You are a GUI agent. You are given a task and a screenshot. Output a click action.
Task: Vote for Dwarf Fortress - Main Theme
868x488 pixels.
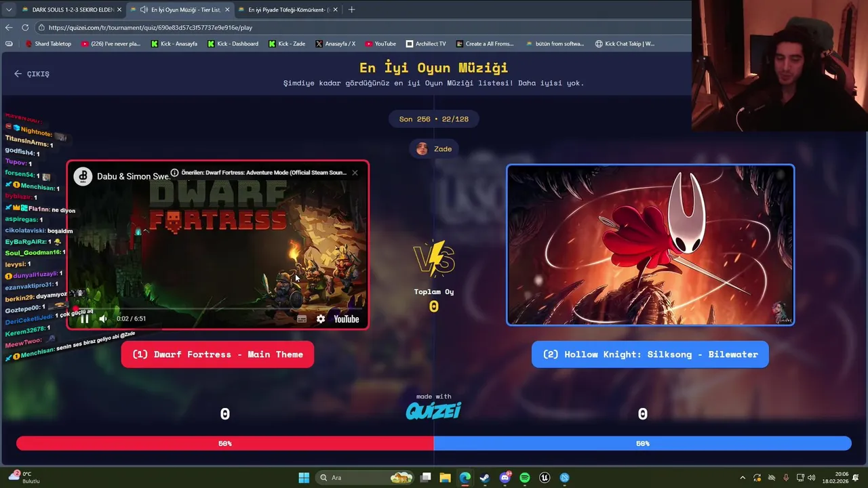(x=217, y=354)
